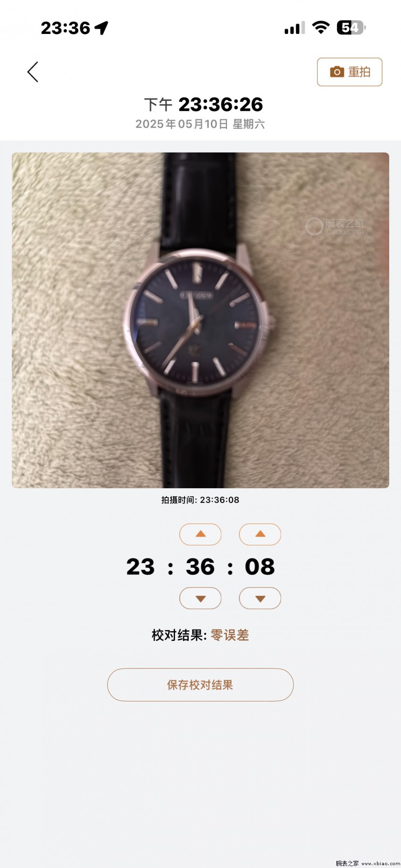Screen dimensions: 401x868
Task: Decrease minutes with the down arrow
Action: (200, 598)
